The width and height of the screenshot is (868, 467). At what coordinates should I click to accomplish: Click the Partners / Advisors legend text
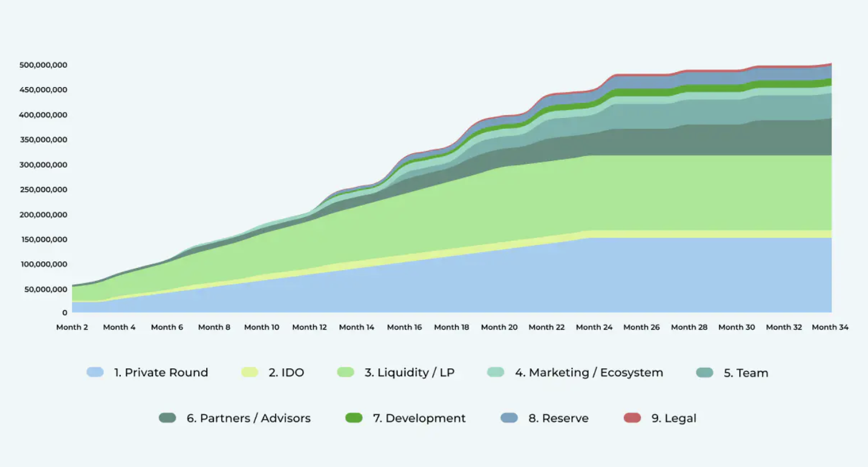[249, 418]
